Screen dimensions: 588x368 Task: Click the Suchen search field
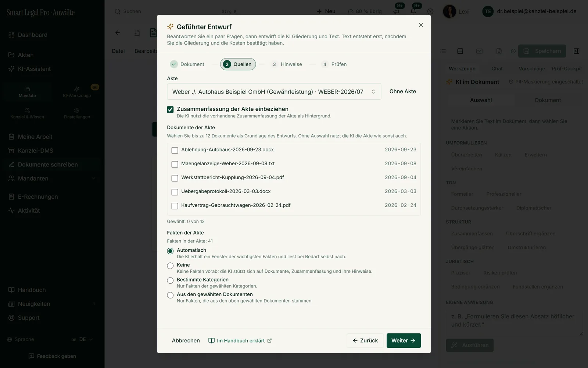176,11
